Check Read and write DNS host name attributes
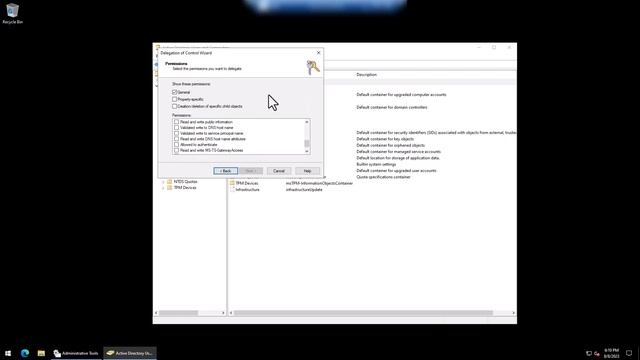The image size is (640, 360). coord(176,139)
